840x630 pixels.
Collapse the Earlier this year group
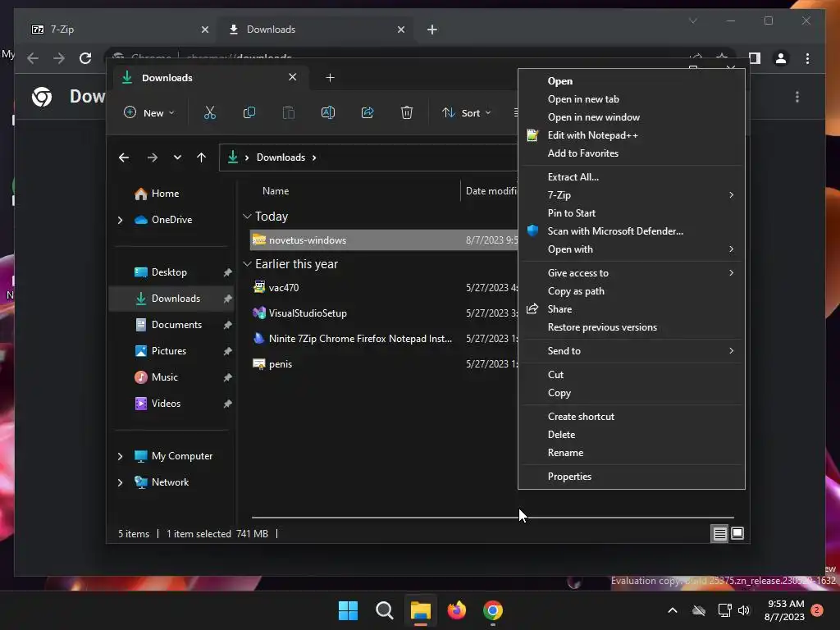click(247, 264)
